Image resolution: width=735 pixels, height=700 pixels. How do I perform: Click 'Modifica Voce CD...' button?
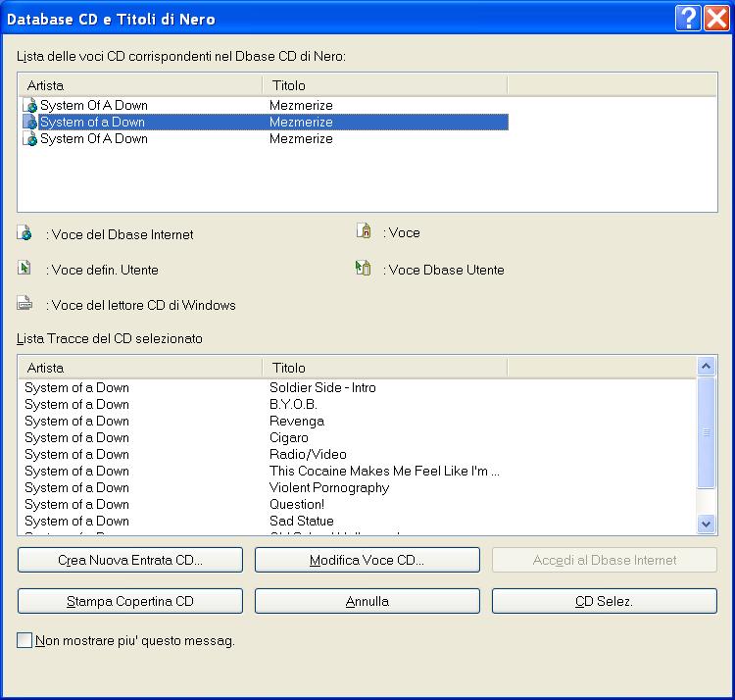[x=367, y=560]
